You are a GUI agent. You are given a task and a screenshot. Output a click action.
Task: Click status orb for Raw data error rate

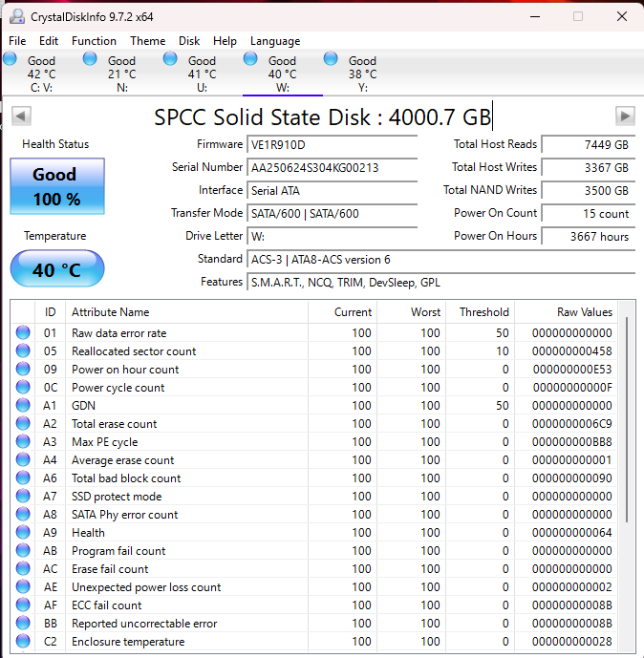[x=23, y=333]
